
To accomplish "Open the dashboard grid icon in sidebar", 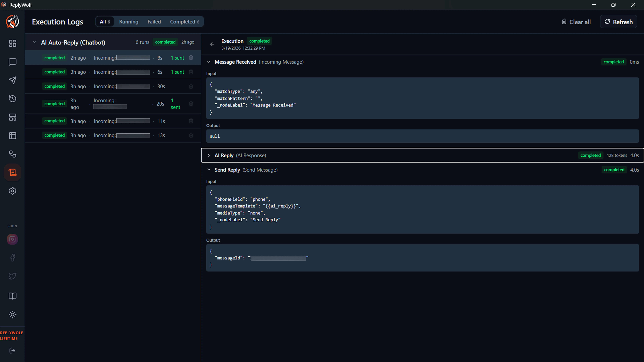I will [12, 43].
